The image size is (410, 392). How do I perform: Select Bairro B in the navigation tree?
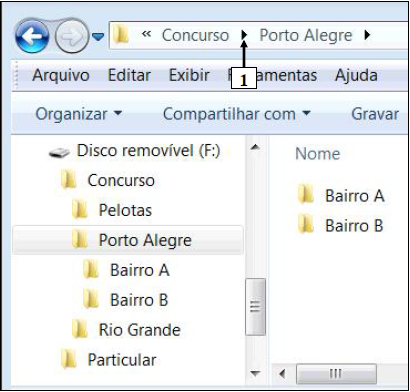click(139, 300)
